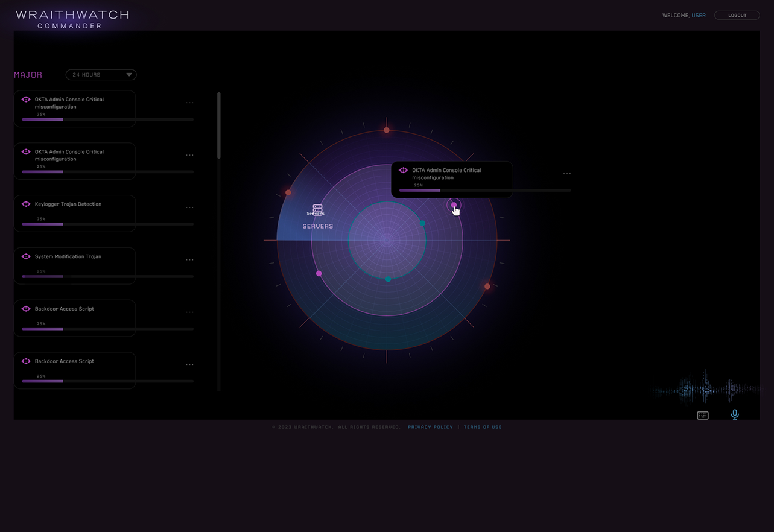Screen dimensions: 774x532
Task: Activate the microphone voice input icon
Action: click(x=734, y=414)
